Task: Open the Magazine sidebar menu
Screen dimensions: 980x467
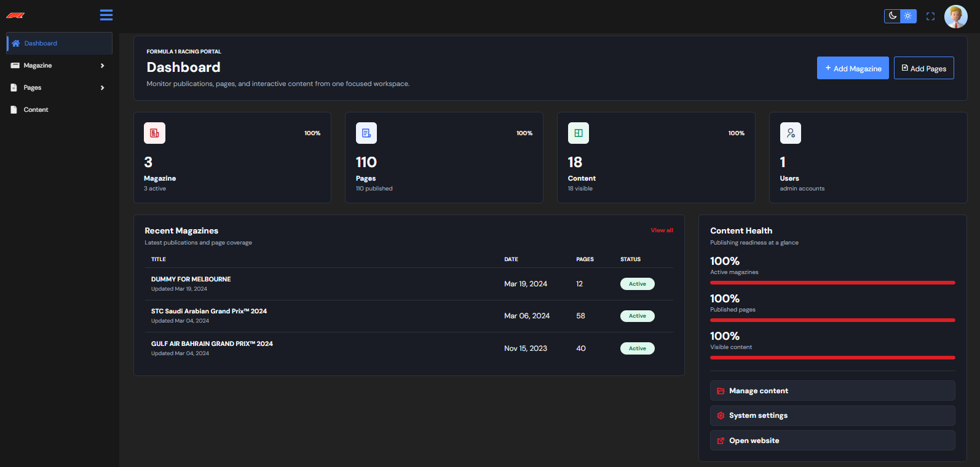Action: [x=60, y=66]
